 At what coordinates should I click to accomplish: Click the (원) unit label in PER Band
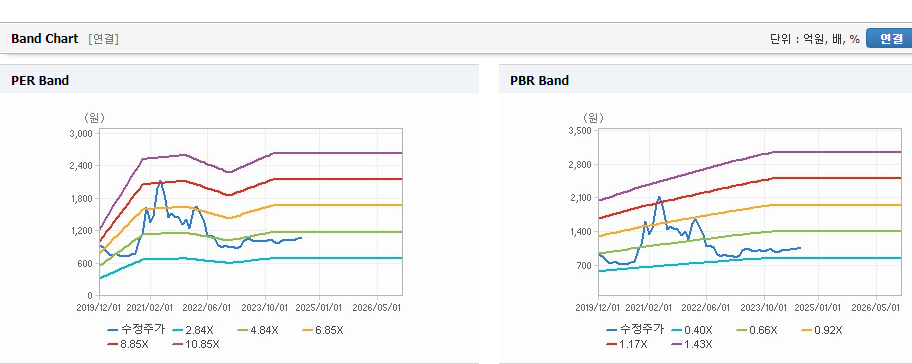pyautogui.click(x=95, y=117)
